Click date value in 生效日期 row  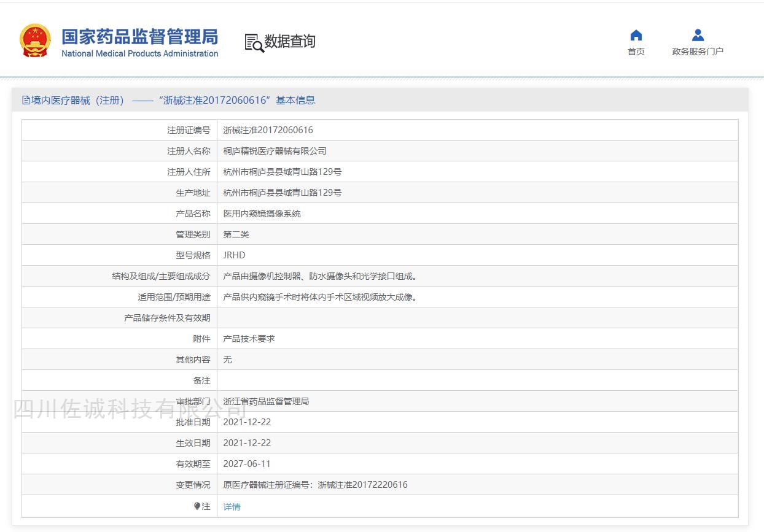(x=247, y=443)
